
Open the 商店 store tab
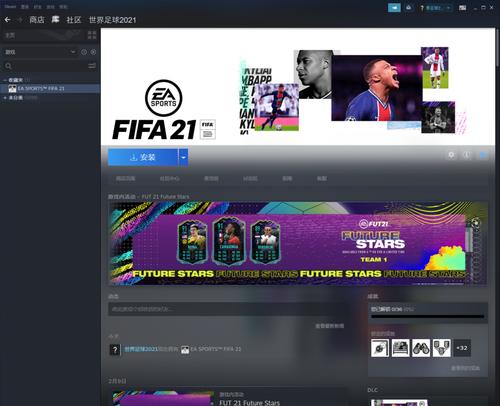[x=37, y=20]
